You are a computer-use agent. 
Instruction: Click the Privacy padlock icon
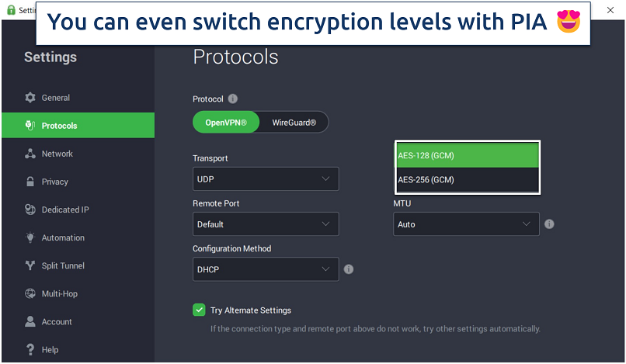(x=30, y=182)
